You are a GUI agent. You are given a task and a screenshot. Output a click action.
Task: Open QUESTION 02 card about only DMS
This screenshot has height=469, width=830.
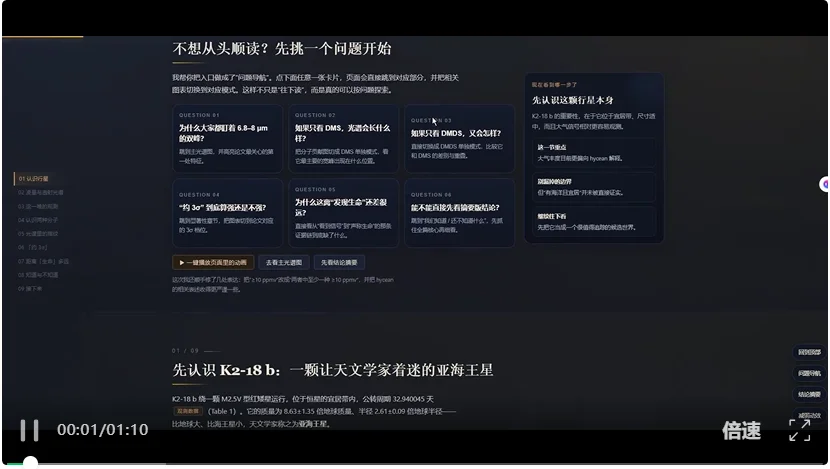click(x=343, y=138)
